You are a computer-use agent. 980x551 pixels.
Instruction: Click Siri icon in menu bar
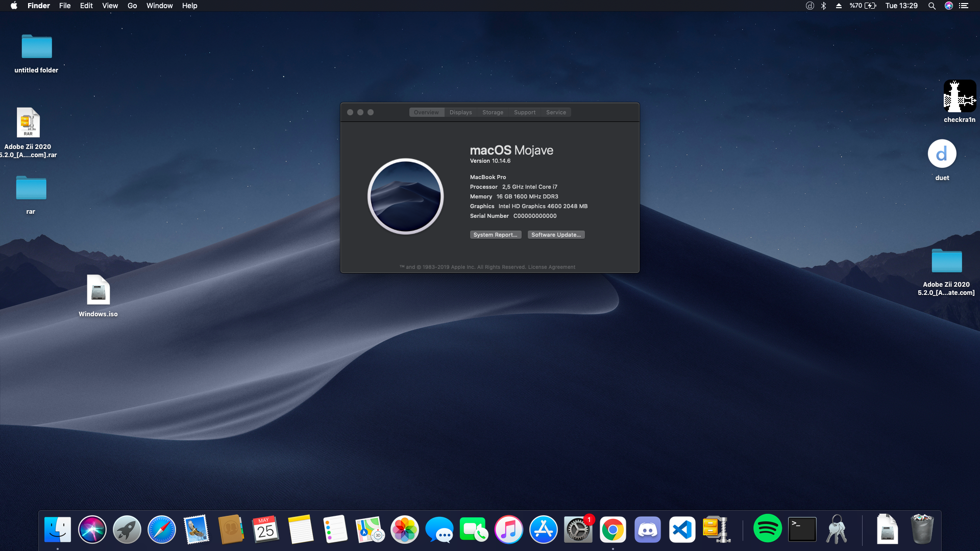(x=948, y=6)
